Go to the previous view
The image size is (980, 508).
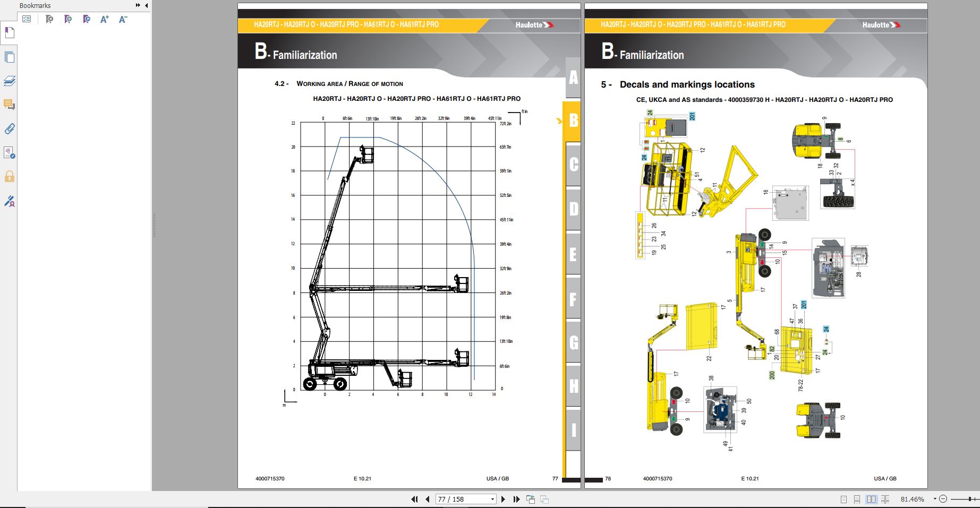(x=530, y=499)
